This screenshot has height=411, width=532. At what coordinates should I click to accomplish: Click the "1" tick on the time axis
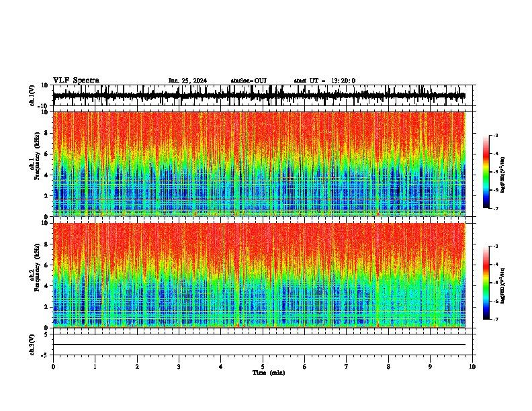95,367
